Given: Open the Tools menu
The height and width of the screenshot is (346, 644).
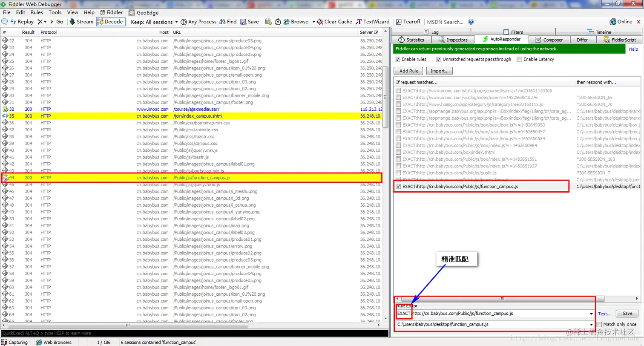Looking at the screenshot, I should [55, 13].
